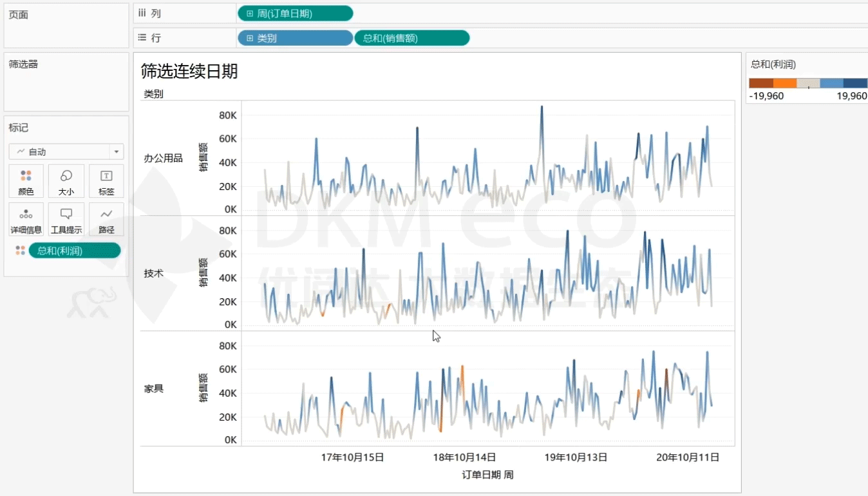Screen dimensions: 868x496
Task: Open the 颜色 (Color) marks button
Action: click(26, 181)
